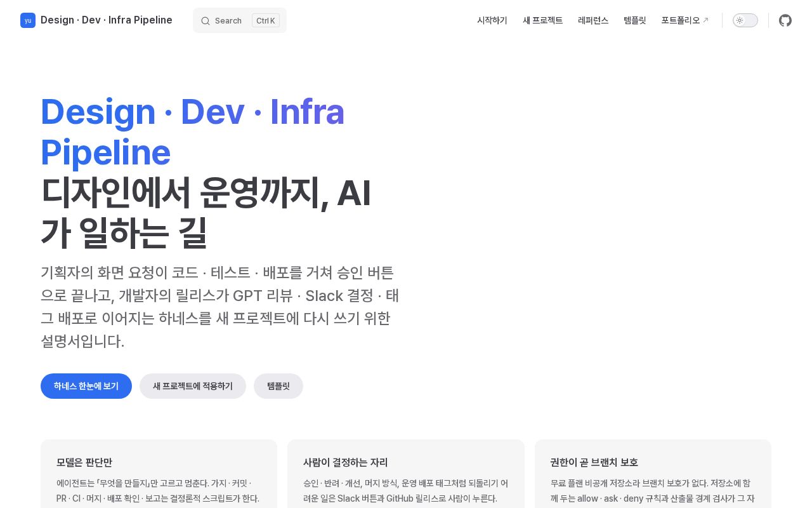Open the 새 프로젝트 nav menu item
The width and height of the screenshot is (812, 508).
542,20
